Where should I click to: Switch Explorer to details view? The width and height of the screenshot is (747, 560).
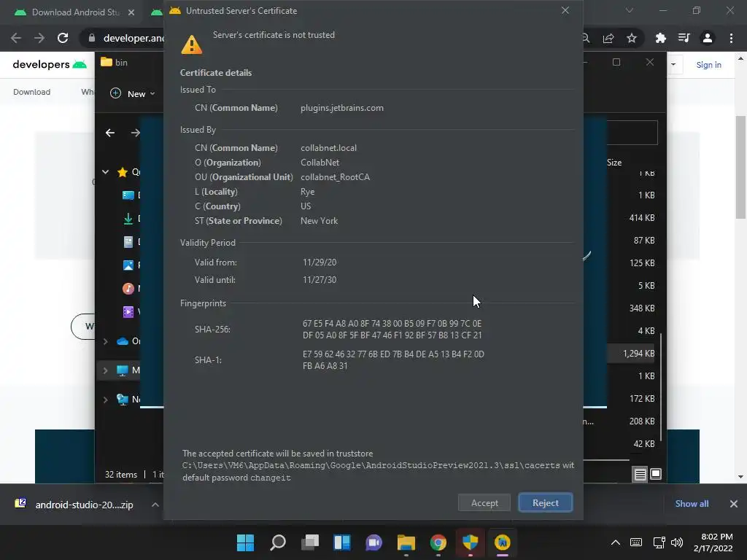[x=640, y=474]
